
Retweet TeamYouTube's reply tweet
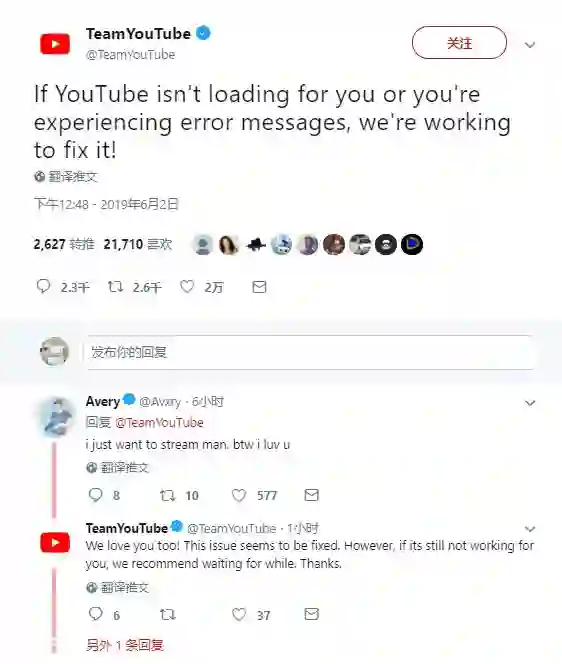pos(167,614)
